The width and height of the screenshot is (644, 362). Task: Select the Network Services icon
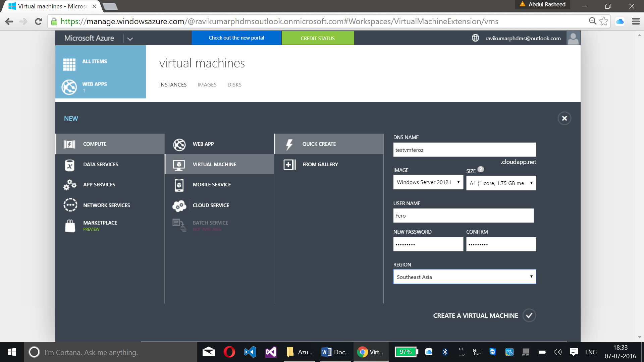tap(70, 205)
